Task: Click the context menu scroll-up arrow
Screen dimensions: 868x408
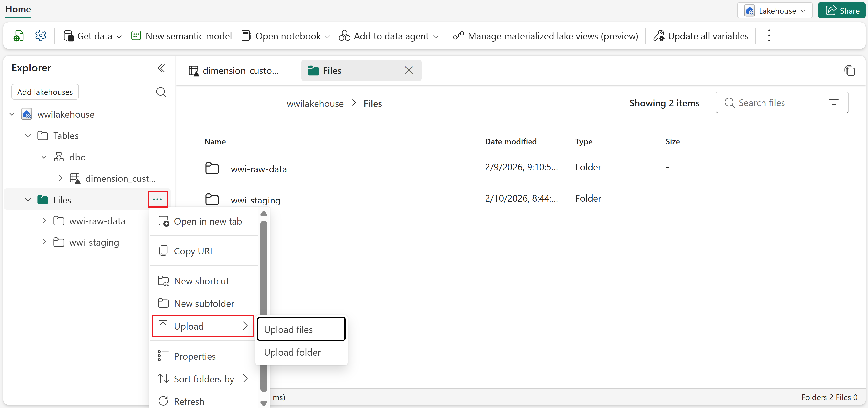Action: 263,213
